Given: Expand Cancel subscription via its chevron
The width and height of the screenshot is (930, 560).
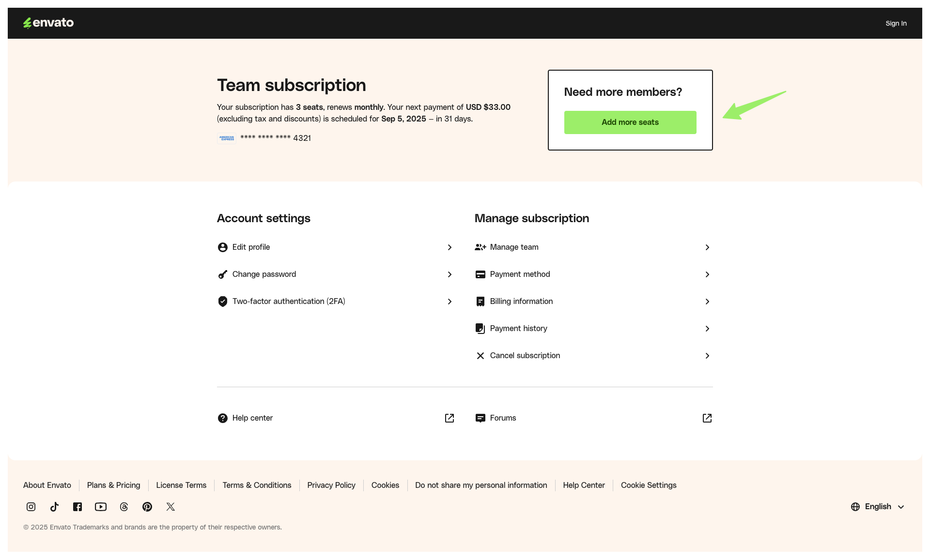Looking at the screenshot, I should (707, 356).
